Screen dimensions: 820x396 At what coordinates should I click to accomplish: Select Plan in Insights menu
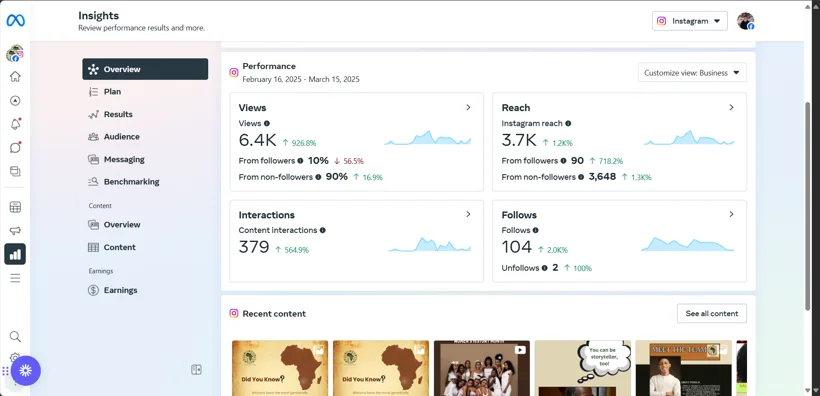pyautogui.click(x=145, y=92)
